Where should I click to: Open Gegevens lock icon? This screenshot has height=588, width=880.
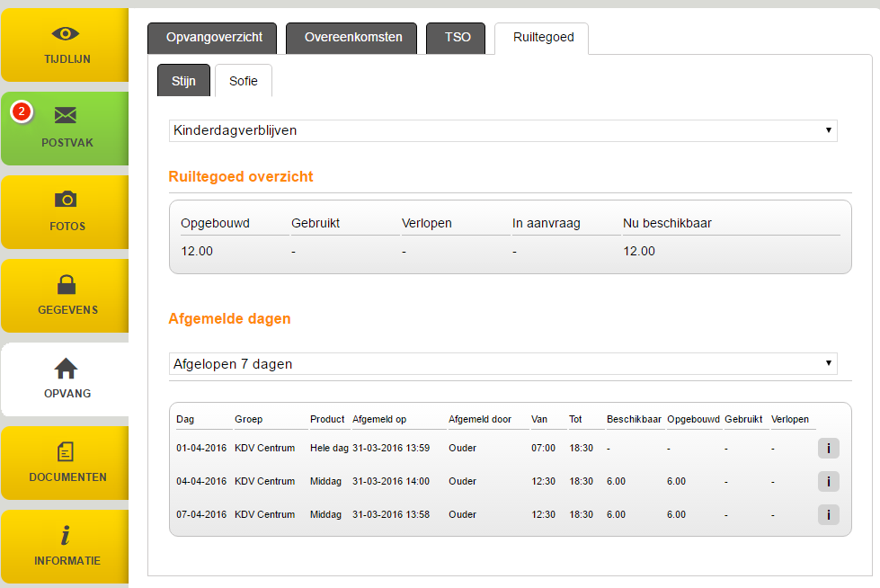66,284
